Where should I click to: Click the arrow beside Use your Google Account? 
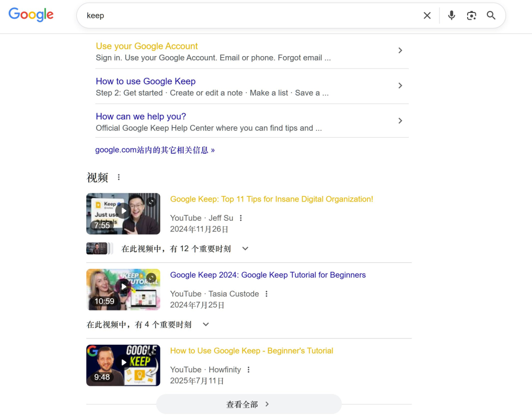400,50
